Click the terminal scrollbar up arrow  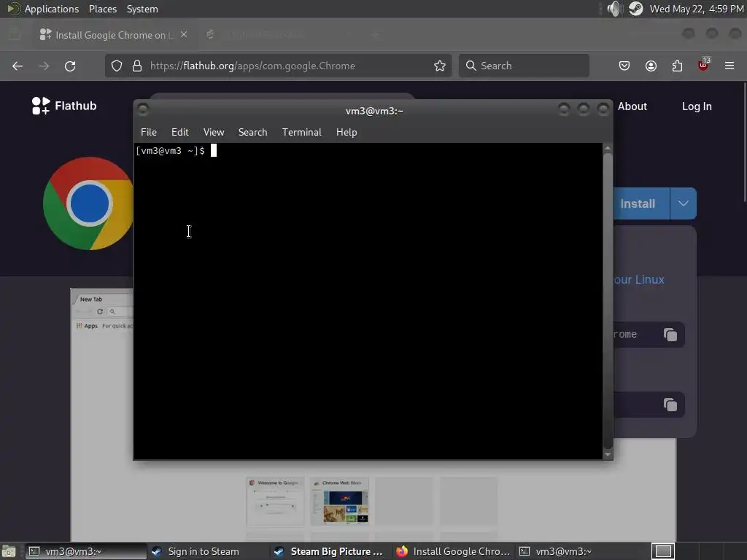pyautogui.click(x=608, y=148)
